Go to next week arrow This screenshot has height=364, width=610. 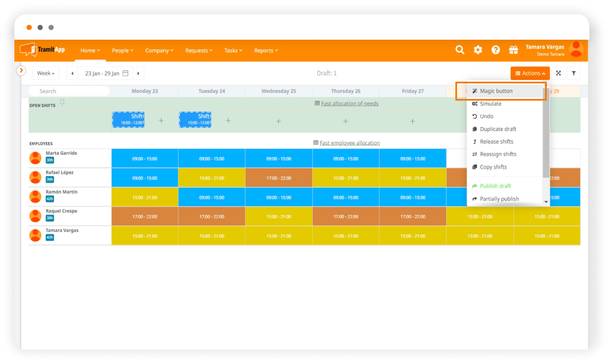pyautogui.click(x=139, y=74)
